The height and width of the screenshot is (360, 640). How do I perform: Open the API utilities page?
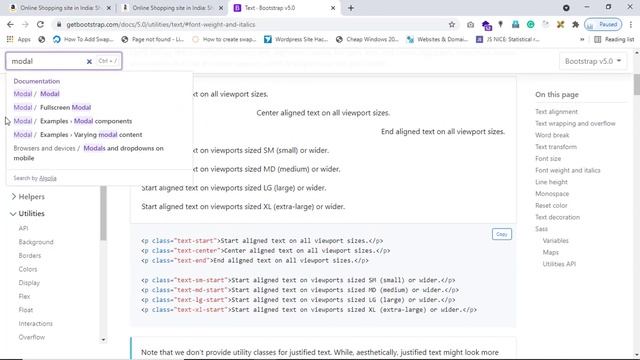coord(23,229)
